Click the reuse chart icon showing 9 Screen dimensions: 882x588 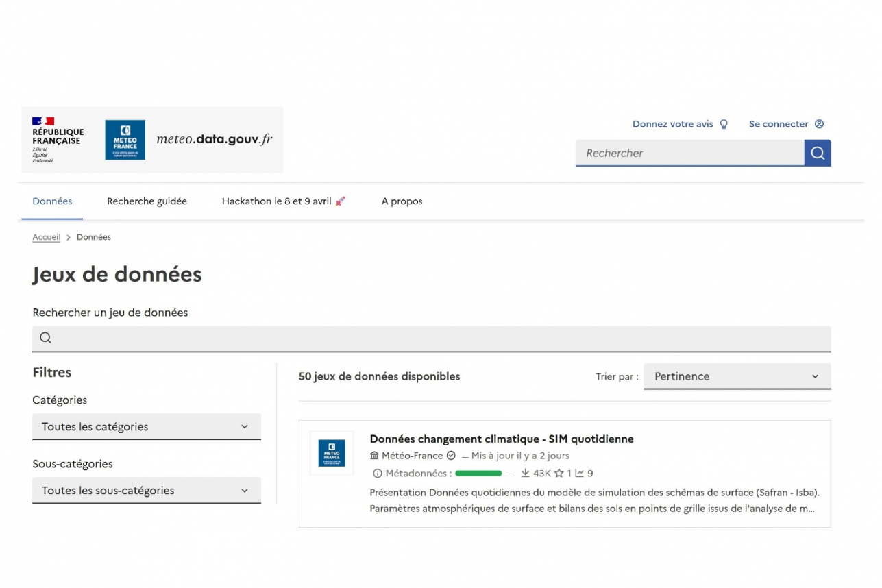point(579,473)
